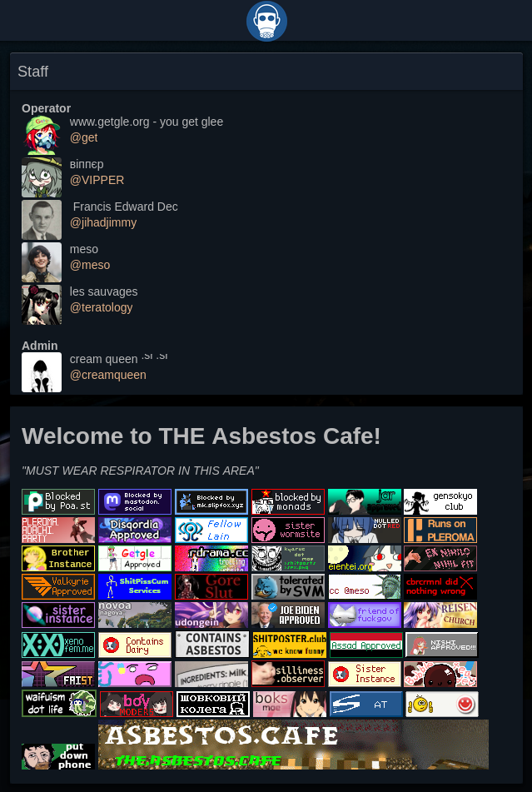Click the @jihadjimmy username link
This screenshot has width=532, height=792.
click(x=103, y=222)
